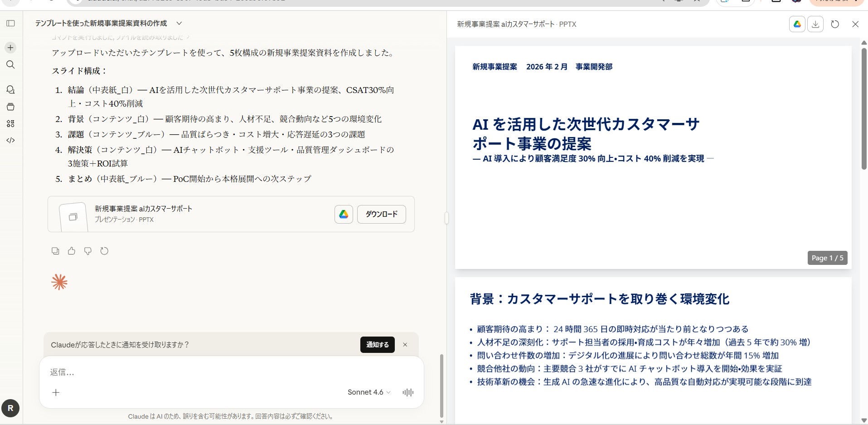This screenshot has height=425, width=868.
Task: Expand the collapsed command execution step line
Action: coord(120,37)
